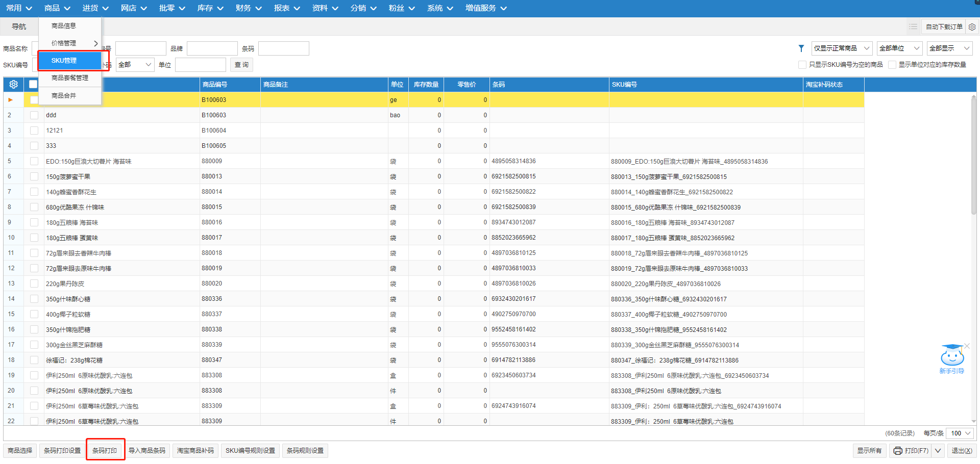Open the 全部 dropdown next to 单位
Image resolution: width=980 pixels, height=464 pixels.
[135, 65]
